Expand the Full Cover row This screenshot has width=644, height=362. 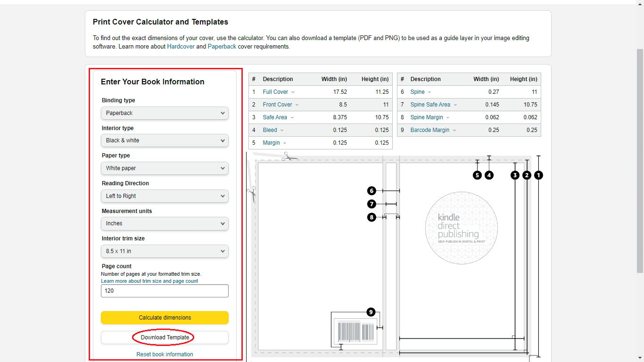279,92
